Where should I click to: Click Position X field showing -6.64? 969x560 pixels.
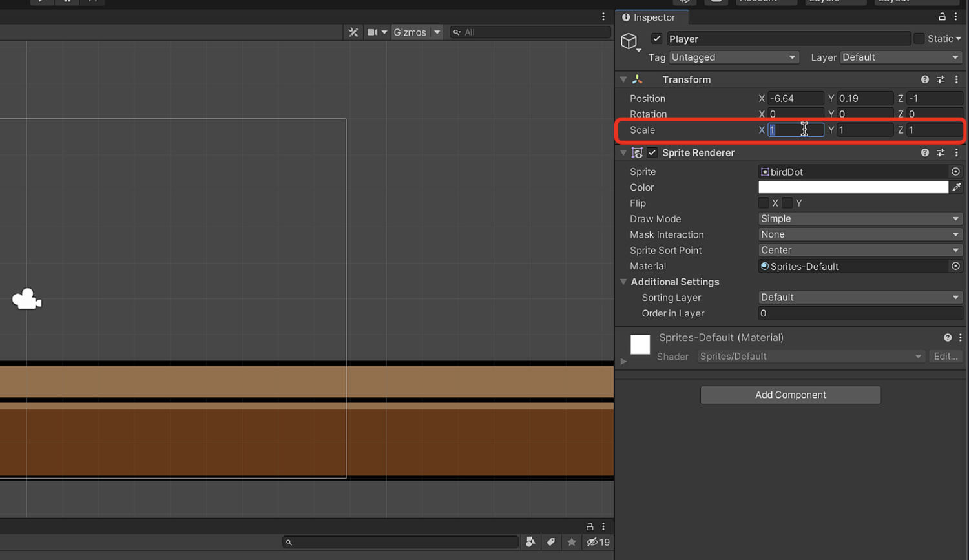coord(796,98)
